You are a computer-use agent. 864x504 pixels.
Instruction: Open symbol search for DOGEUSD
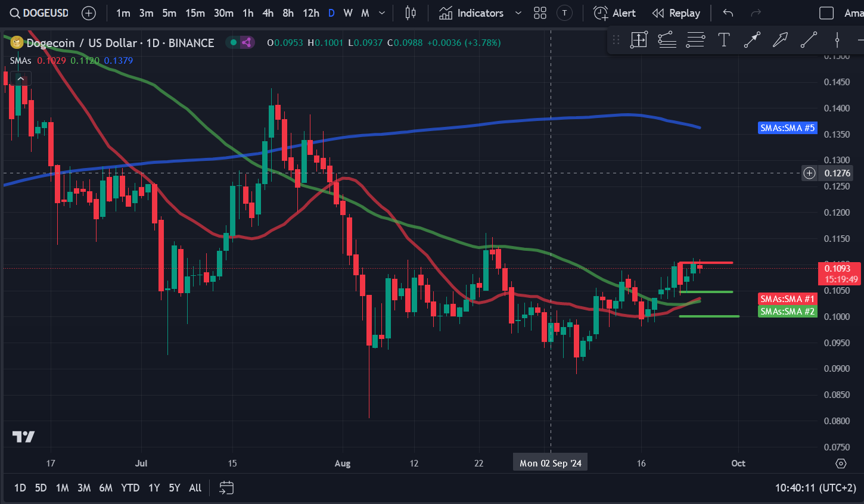(x=39, y=13)
